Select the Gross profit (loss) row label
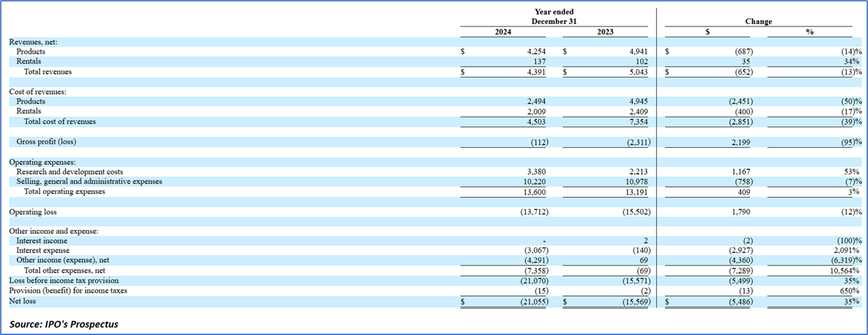This screenshot has height=335, width=868. [47, 142]
